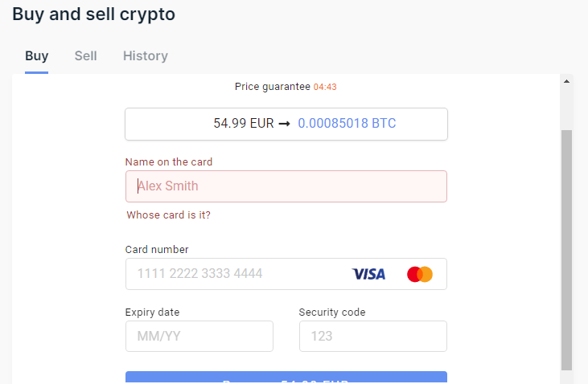Click the 0.00085018 BTC amount
588x384 pixels.
pyautogui.click(x=347, y=124)
